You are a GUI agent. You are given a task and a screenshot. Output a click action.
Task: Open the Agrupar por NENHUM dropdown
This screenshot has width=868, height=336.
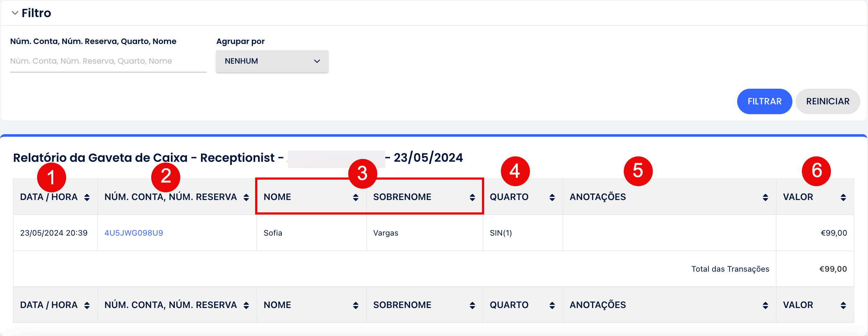[x=272, y=61]
